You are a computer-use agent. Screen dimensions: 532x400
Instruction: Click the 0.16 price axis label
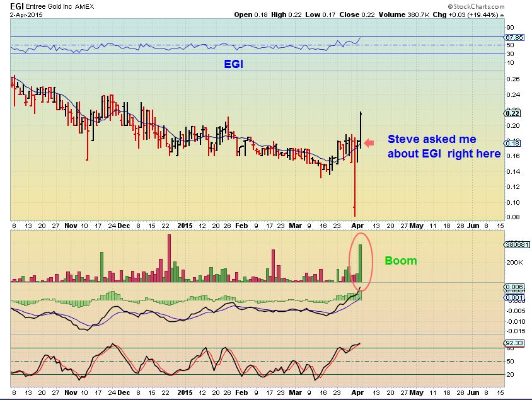coord(512,156)
